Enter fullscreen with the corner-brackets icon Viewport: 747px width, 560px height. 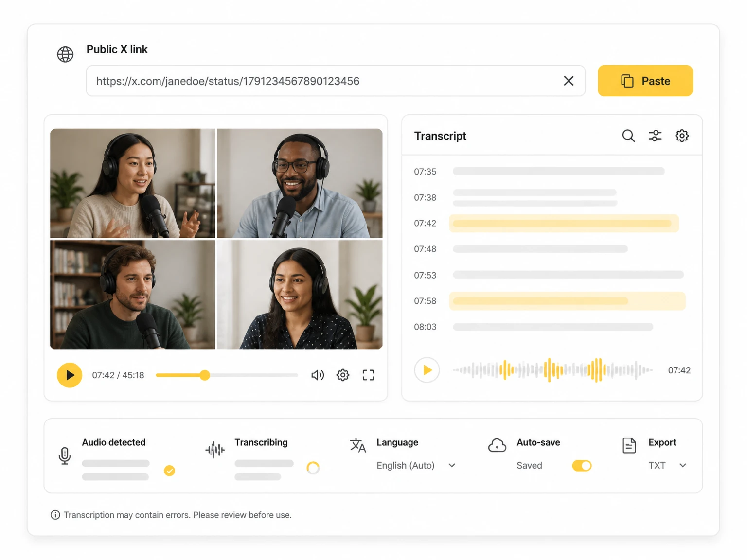click(368, 375)
